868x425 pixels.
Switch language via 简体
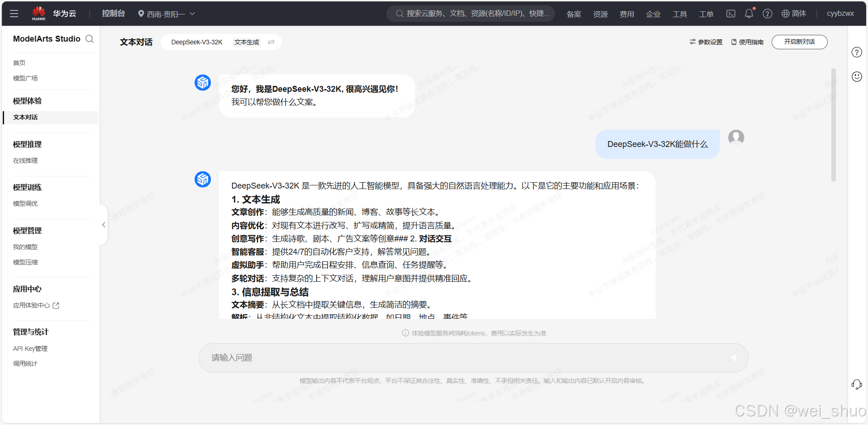799,14
